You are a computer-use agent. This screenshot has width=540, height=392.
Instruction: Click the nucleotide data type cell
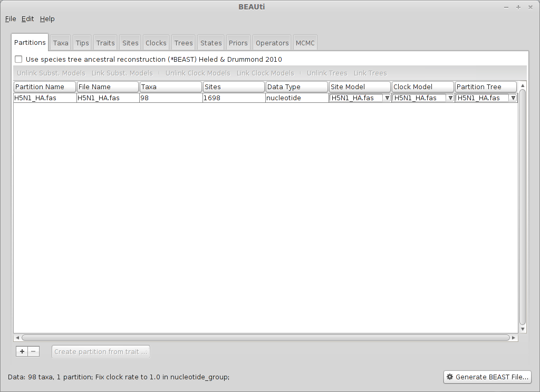click(297, 98)
